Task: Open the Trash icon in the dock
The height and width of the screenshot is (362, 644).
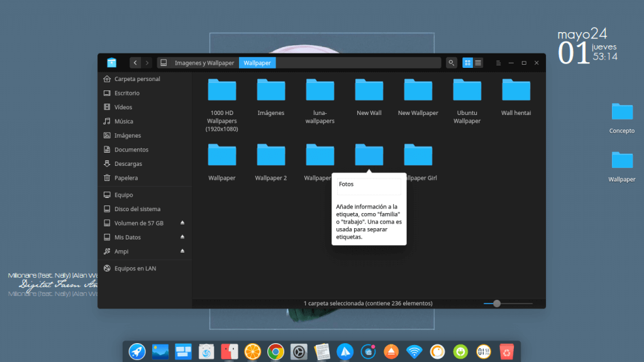Action: coord(506,352)
